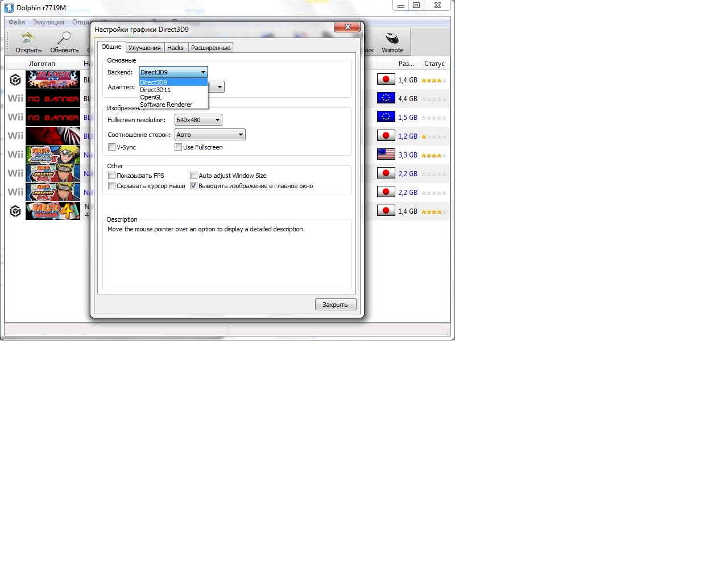Viewport: 728px width, 582px height.
Task: Enable Показывать FPS checkbox
Action: (112, 176)
